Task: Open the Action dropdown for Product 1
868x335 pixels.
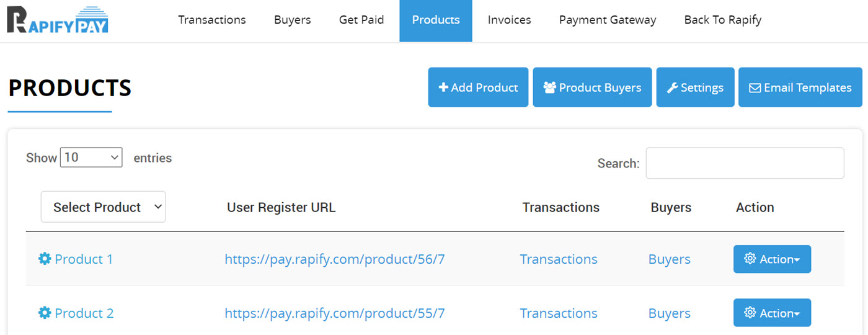Action: click(x=772, y=259)
